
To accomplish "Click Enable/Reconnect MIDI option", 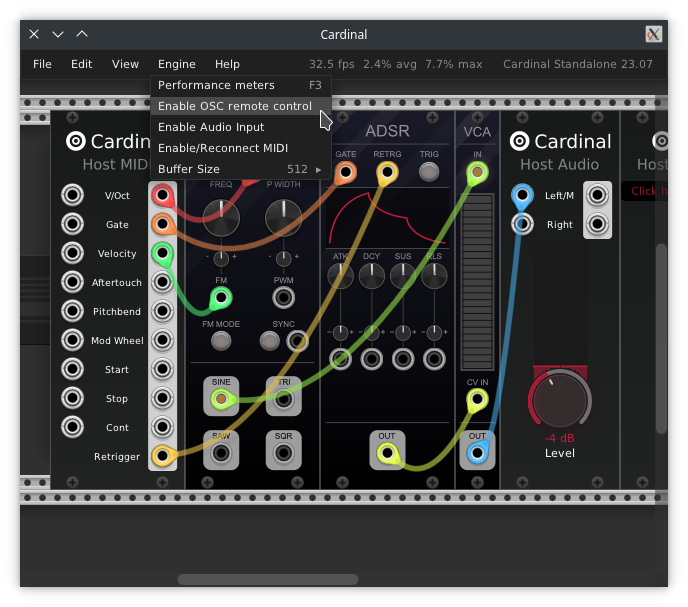I will [223, 148].
